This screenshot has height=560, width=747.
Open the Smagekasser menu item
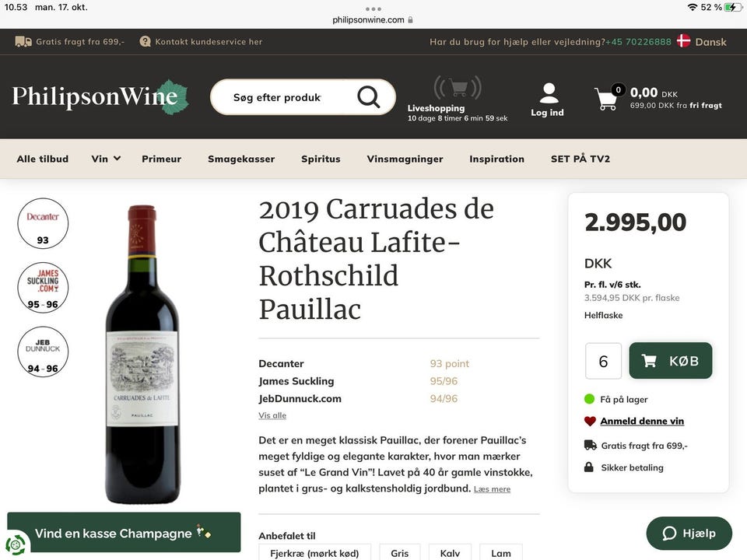[x=241, y=159]
